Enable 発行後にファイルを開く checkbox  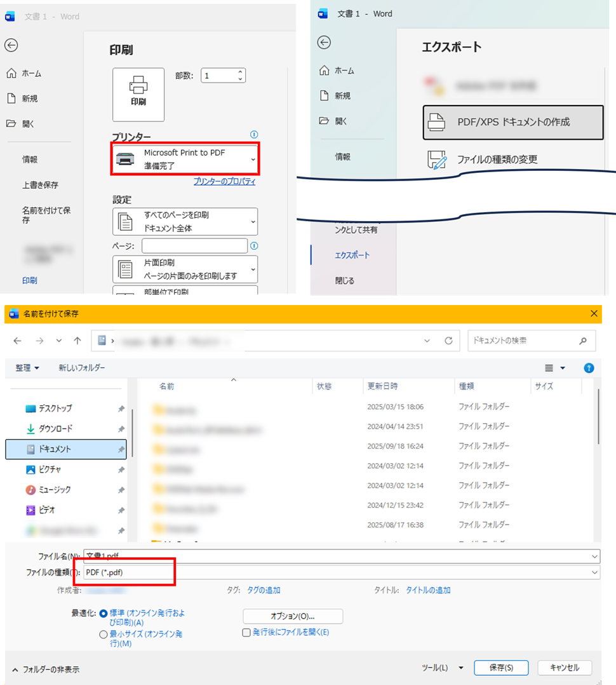click(x=246, y=633)
